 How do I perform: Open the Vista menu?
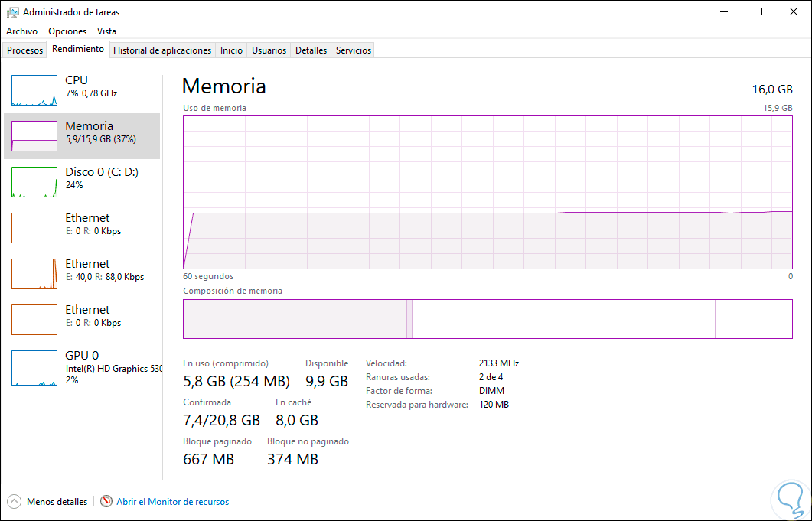click(106, 31)
